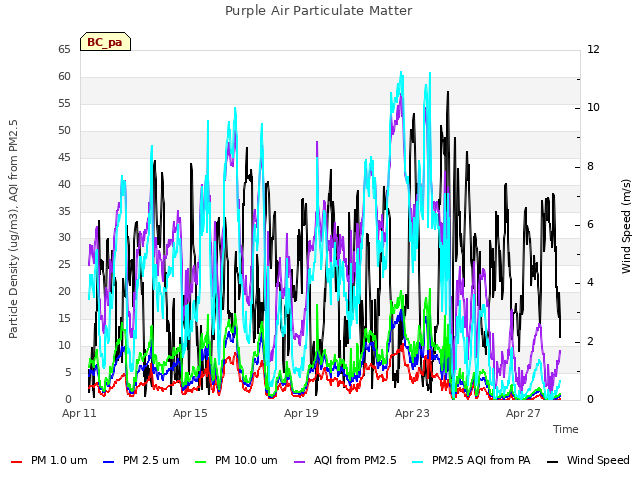640x480 pixels.
Task: Click the 8 tick on the wind axis
Action: (x=590, y=167)
